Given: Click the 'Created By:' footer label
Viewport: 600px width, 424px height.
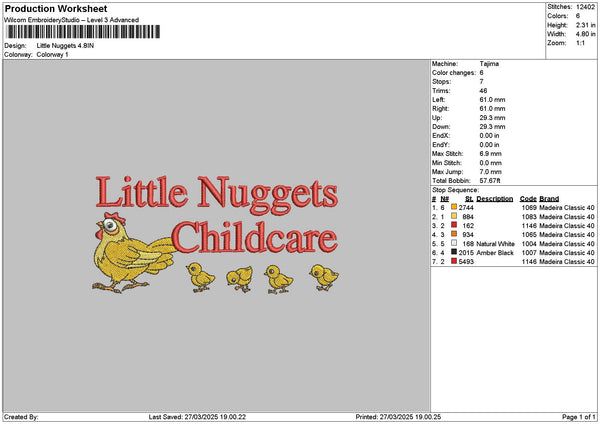Looking at the screenshot, I should point(21,417).
